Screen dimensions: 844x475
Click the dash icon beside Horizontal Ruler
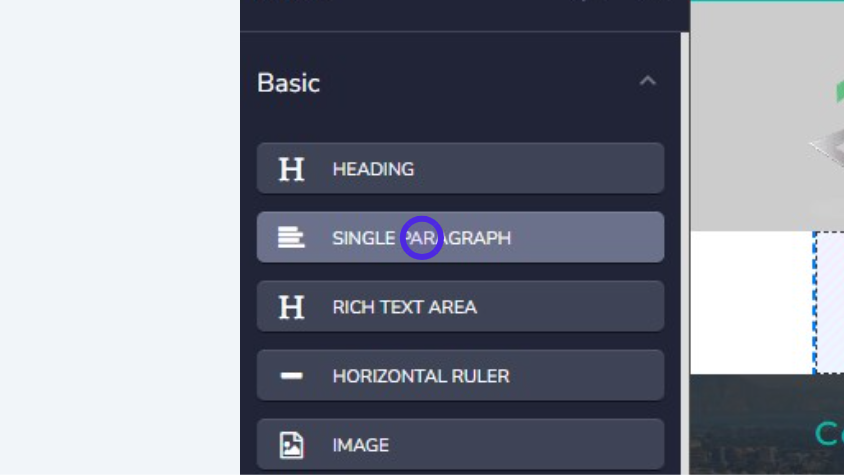(x=291, y=376)
